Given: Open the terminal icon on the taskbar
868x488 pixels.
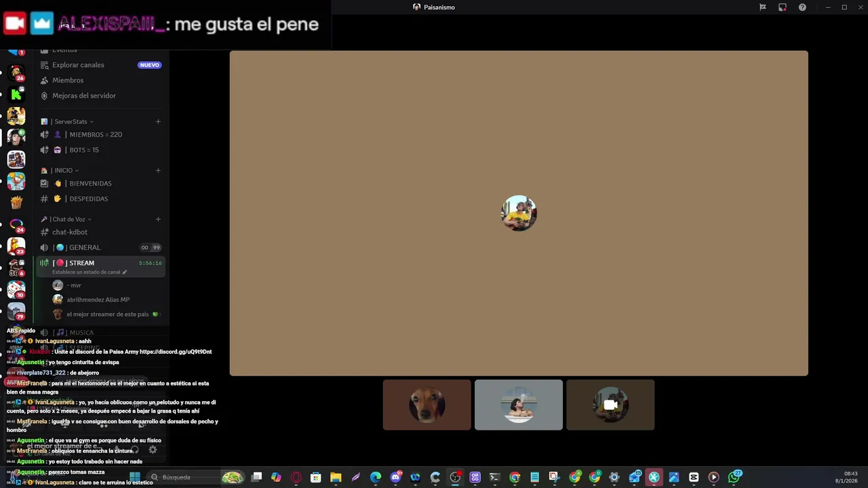Looking at the screenshot, I should click(494, 477).
